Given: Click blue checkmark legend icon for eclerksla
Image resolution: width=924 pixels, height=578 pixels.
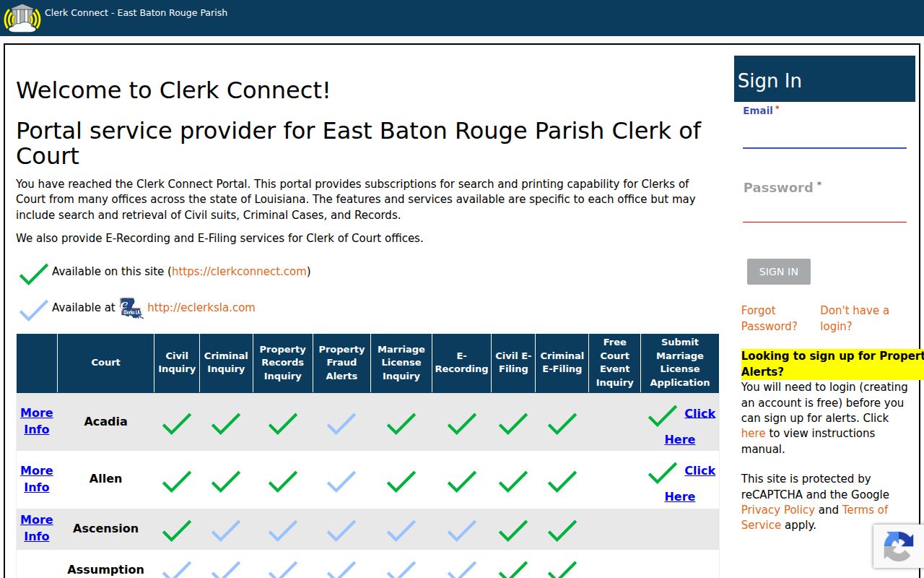Looking at the screenshot, I should pos(34,310).
